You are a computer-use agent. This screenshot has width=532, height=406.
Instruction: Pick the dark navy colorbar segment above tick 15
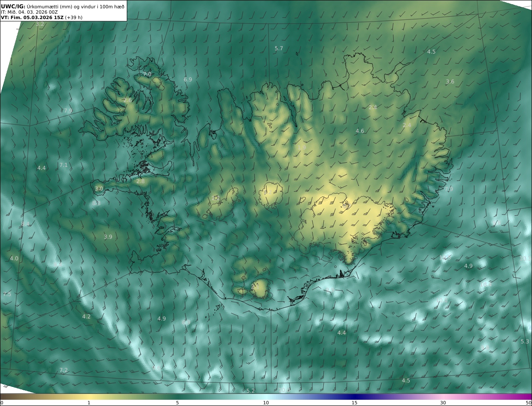(x=355, y=396)
